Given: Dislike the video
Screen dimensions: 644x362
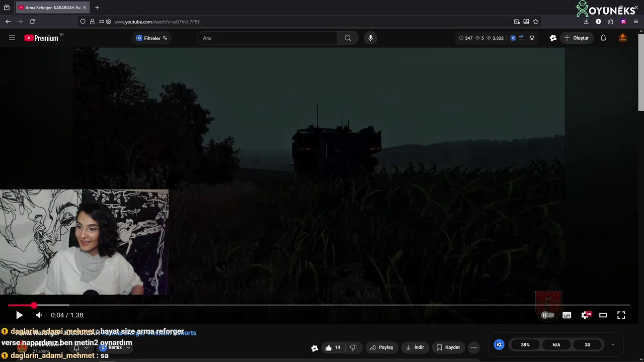Looking at the screenshot, I should click(x=353, y=347).
